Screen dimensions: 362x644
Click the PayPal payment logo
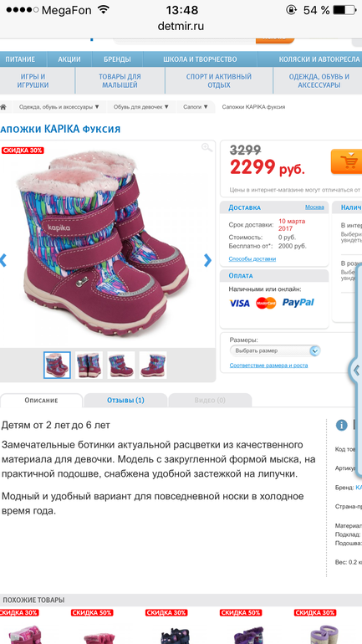(298, 303)
